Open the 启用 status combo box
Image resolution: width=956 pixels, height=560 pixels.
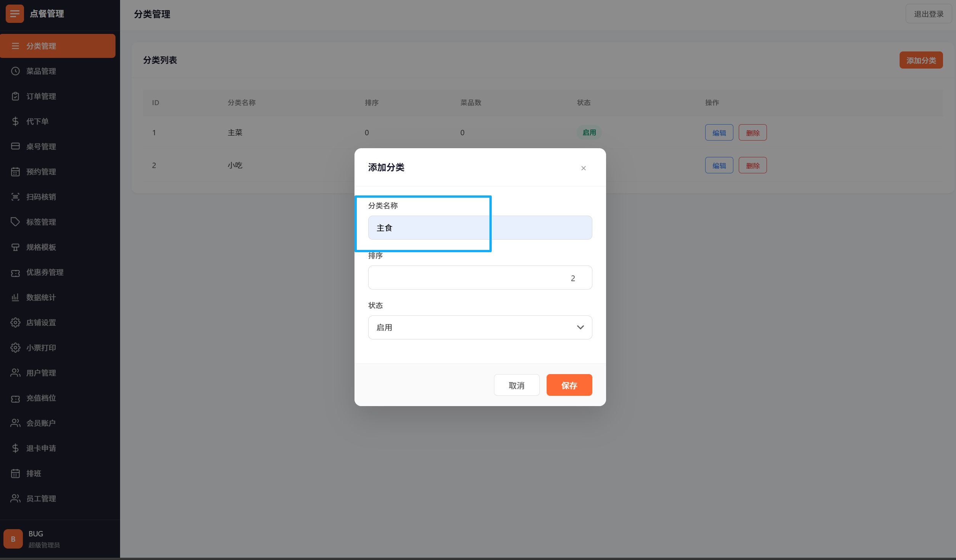click(473, 327)
